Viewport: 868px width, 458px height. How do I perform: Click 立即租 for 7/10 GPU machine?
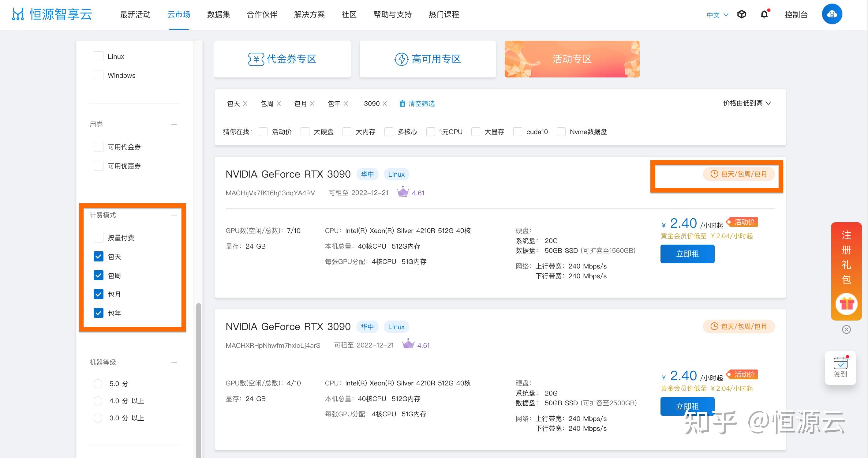pos(687,254)
